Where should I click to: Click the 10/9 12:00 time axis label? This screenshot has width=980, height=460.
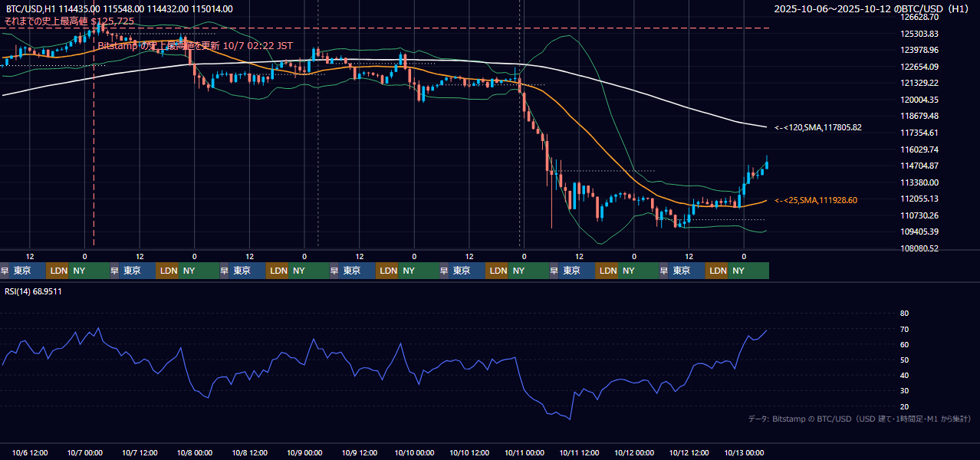point(360,452)
